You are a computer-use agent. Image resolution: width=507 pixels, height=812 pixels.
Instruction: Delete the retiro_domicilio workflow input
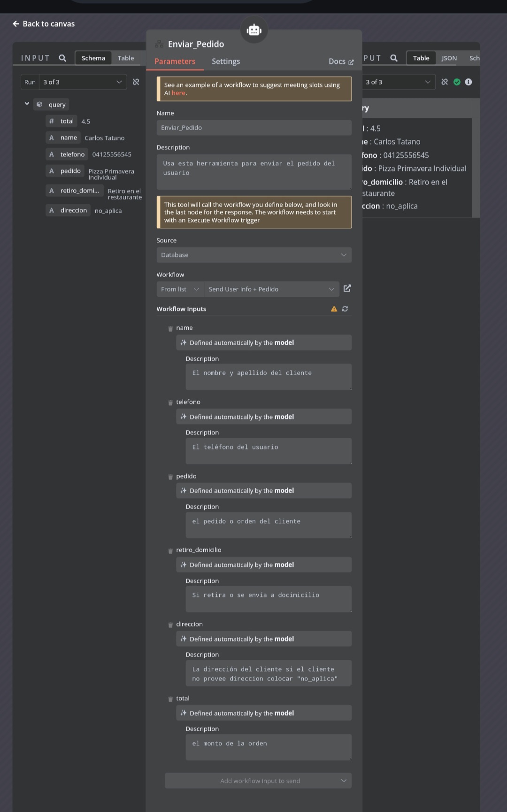click(x=170, y=551)
